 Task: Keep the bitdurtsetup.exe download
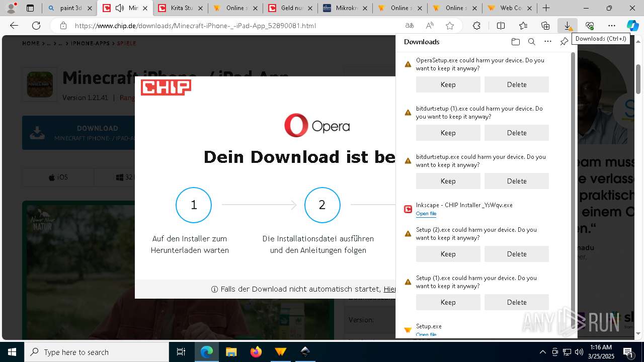[x=448, y=181]
